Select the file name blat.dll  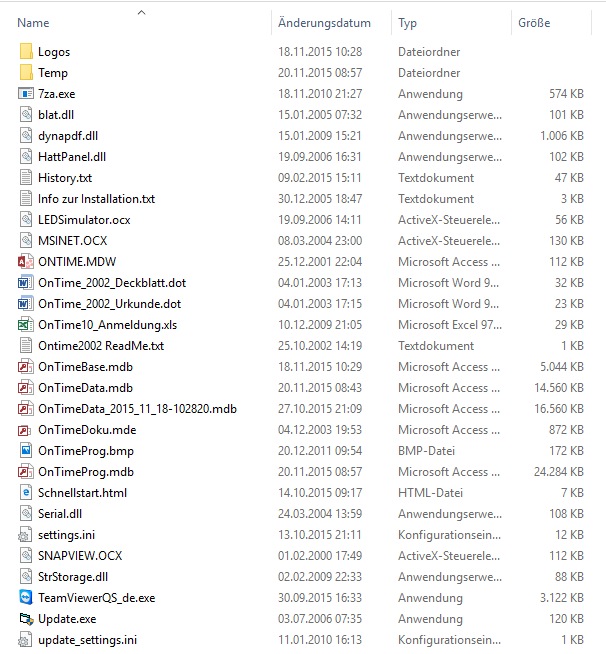click(55, 115)
